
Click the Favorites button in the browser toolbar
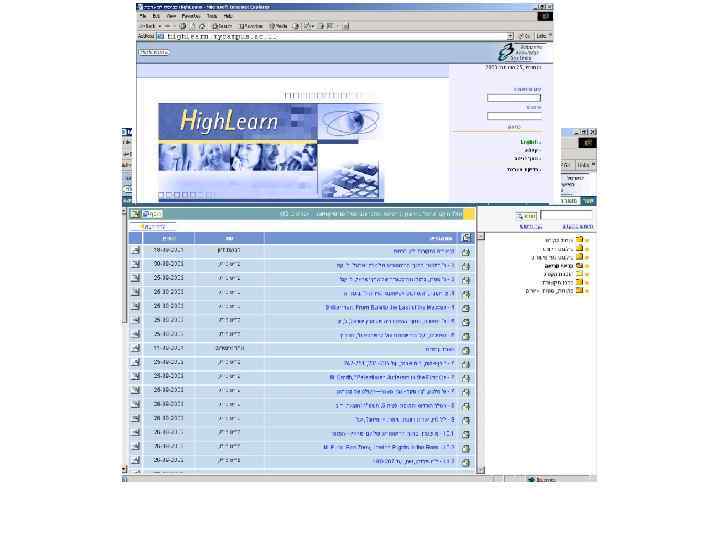click(x=251, y=26)
